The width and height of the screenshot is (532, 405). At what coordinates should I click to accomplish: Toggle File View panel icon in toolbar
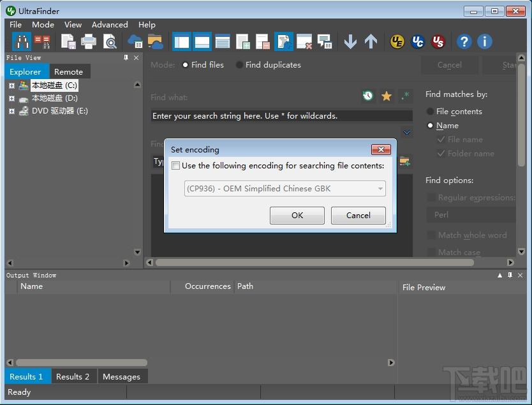(x=182, y=41)
